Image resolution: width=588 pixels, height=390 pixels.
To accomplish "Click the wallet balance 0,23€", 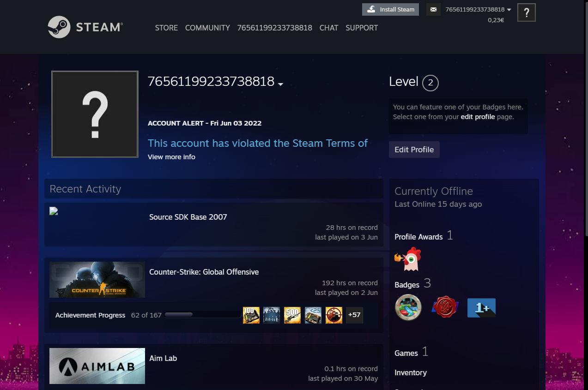I will 496,20.
